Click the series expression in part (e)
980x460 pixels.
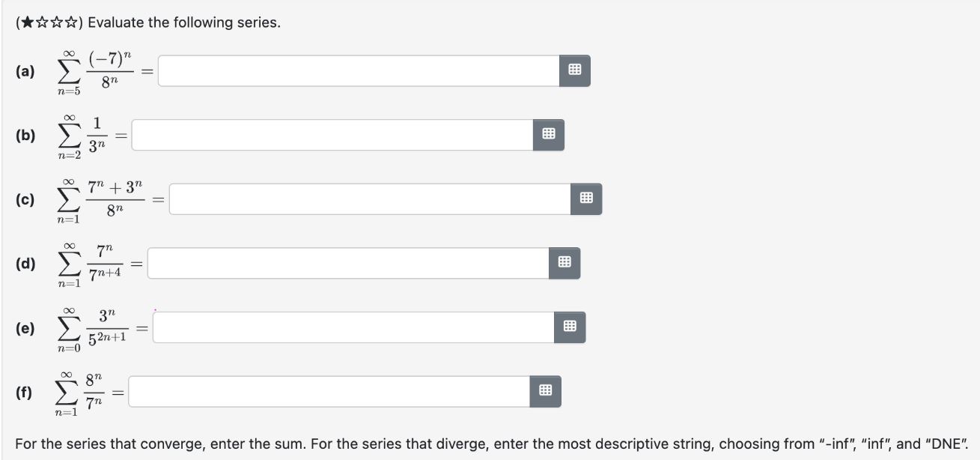click(x=90, y=326)
